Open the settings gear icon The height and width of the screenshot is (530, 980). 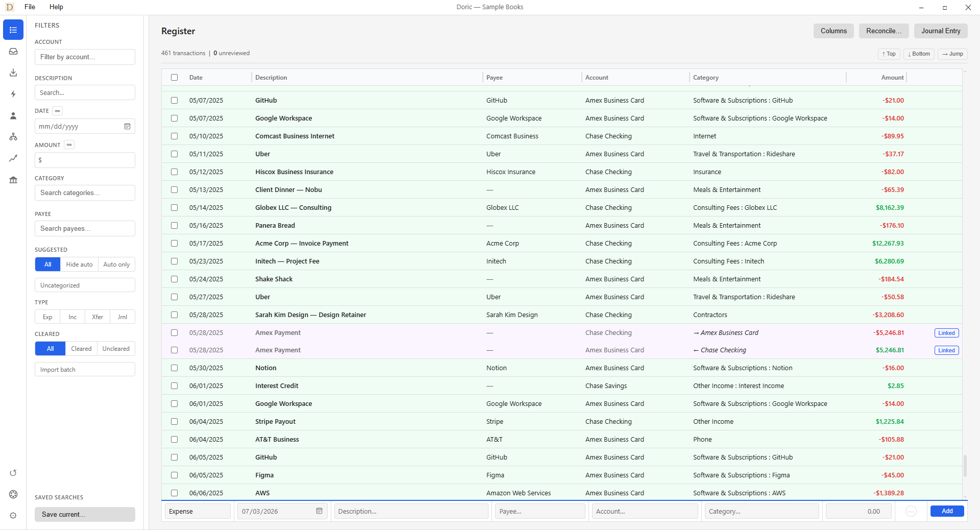[13, 516]
